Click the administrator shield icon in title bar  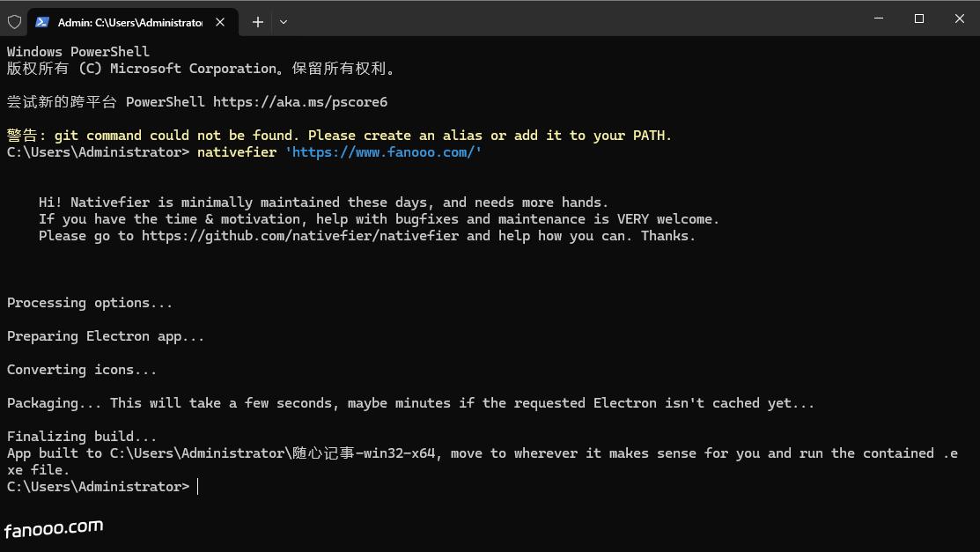pos(14,22)
